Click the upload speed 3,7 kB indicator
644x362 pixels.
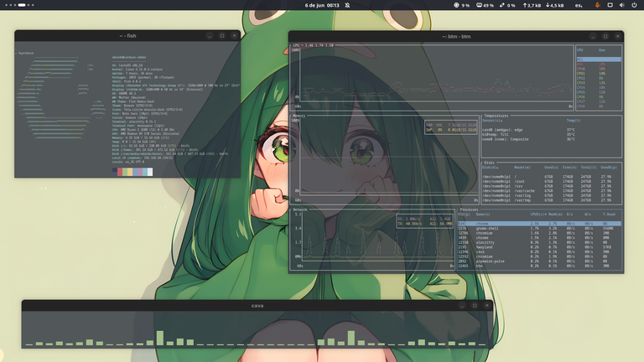(x=532, y=5)
